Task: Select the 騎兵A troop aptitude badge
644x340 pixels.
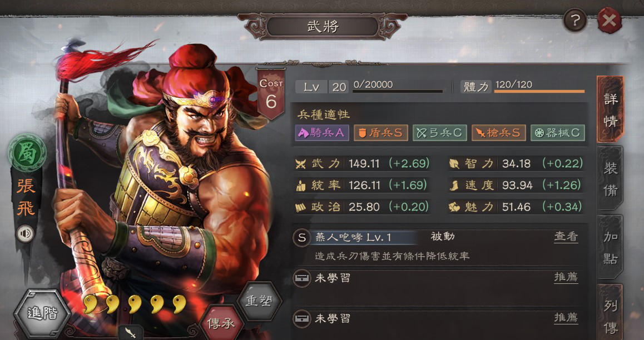Action: tap(322, 133)
